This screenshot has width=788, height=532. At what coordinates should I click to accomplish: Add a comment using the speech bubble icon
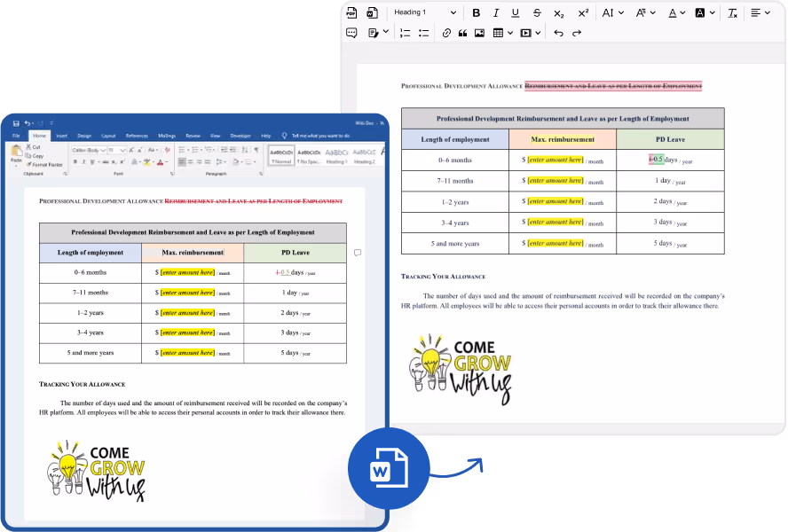tap(351, 33)
